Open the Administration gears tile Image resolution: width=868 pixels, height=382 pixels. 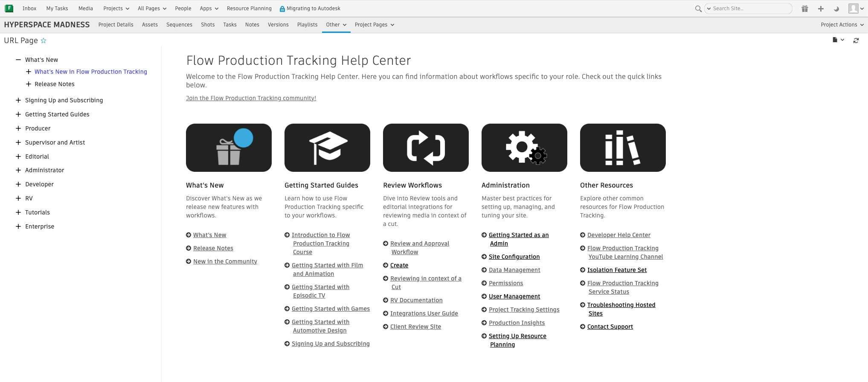point(524,148)
